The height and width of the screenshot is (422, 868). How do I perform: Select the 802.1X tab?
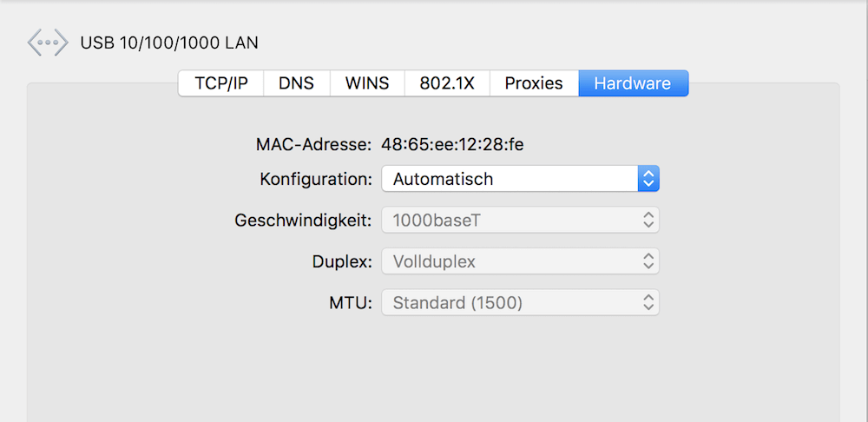447,83
